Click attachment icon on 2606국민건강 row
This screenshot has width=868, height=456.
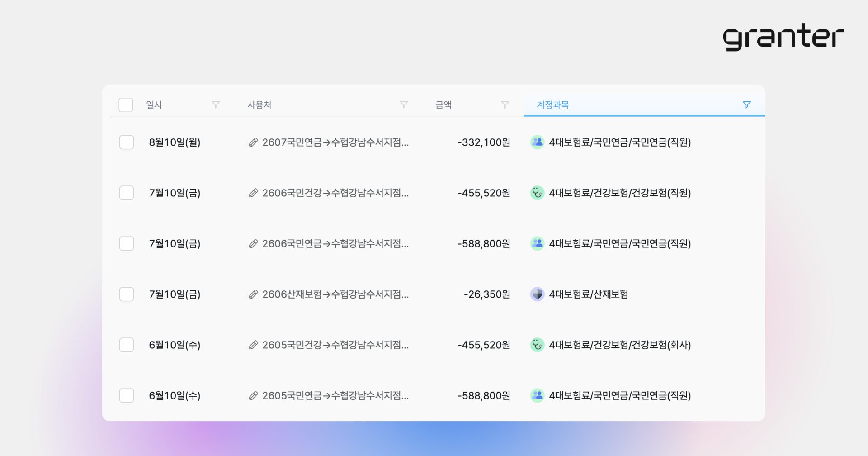point(254,193)
